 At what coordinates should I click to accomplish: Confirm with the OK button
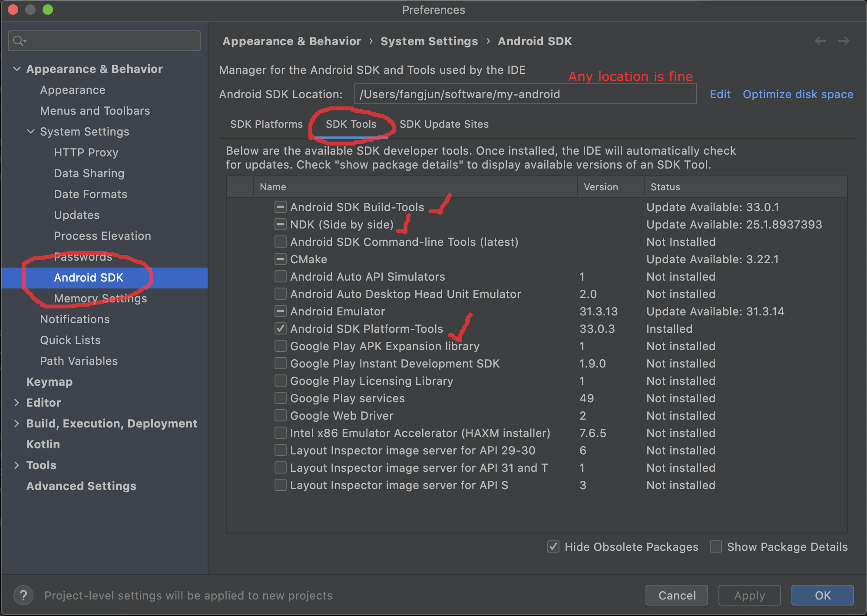click(x=822, y=595)
